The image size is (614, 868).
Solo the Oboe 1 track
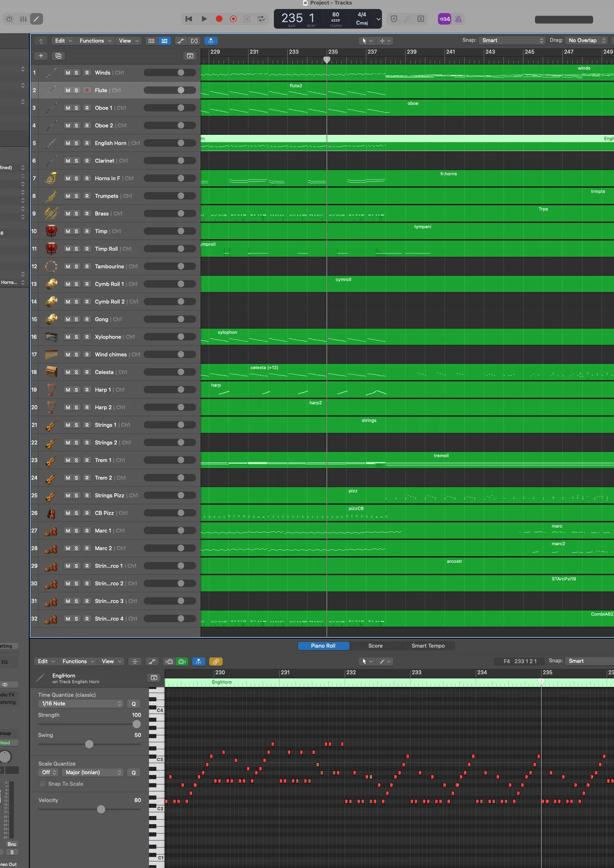tap(76, 108)
